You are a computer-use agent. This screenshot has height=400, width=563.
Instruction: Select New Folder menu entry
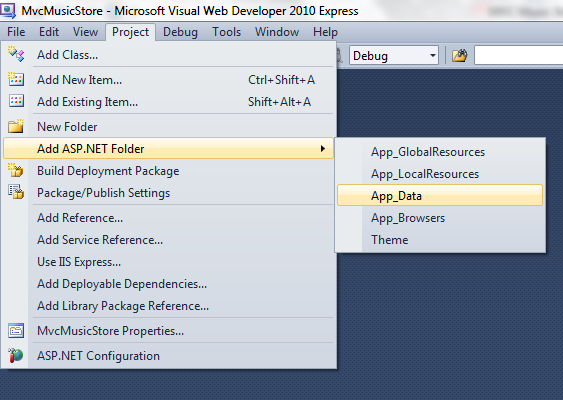[168, 126]
